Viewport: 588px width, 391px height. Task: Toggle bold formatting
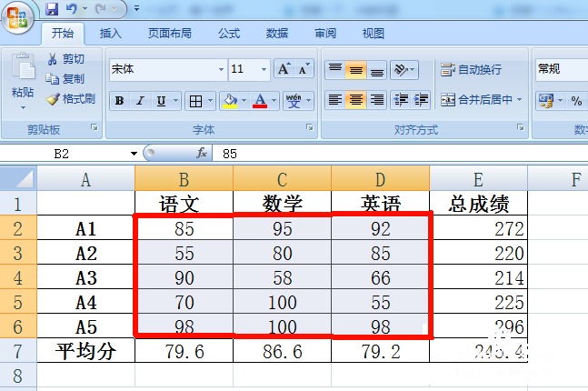tap(120, 101)
